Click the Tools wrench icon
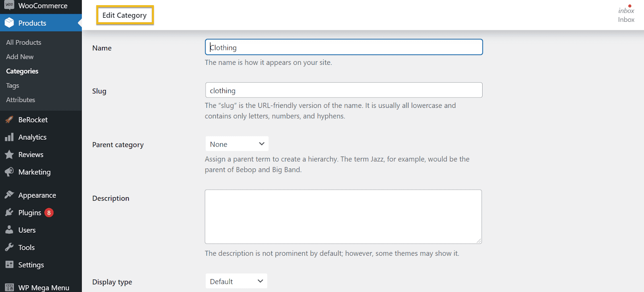 coord(9,247)
